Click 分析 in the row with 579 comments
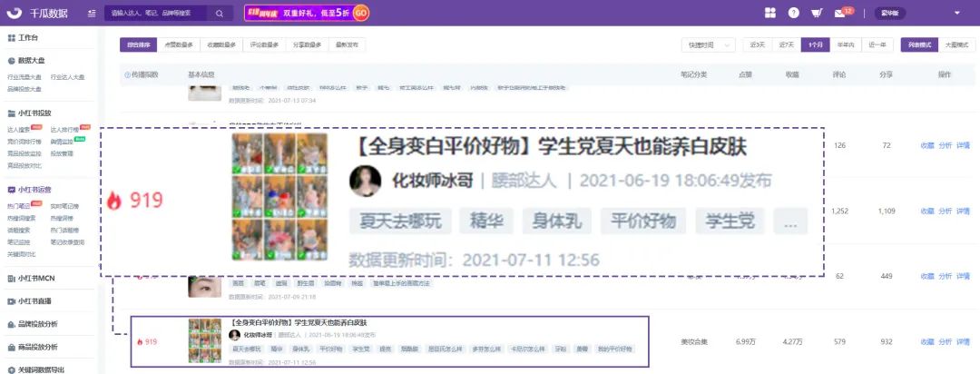 (945, 342)
